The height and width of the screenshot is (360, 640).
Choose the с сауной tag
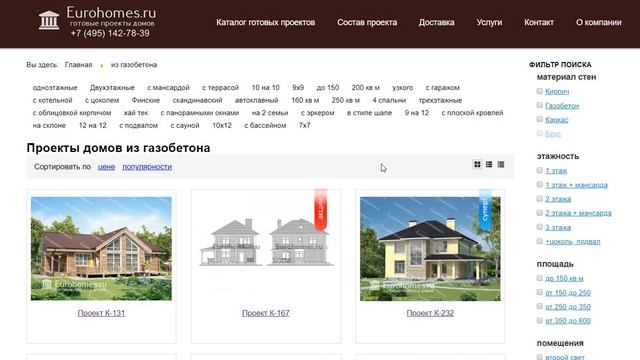(185, 126)
